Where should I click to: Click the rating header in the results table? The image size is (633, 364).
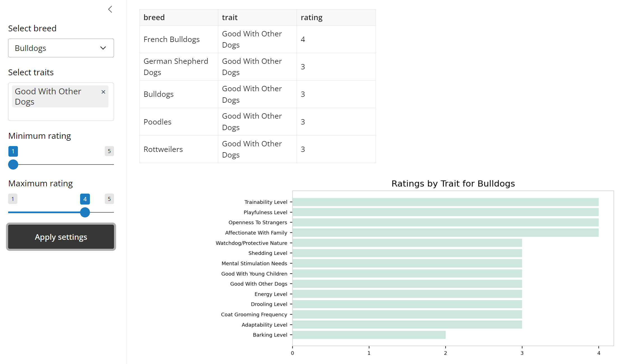311,17
